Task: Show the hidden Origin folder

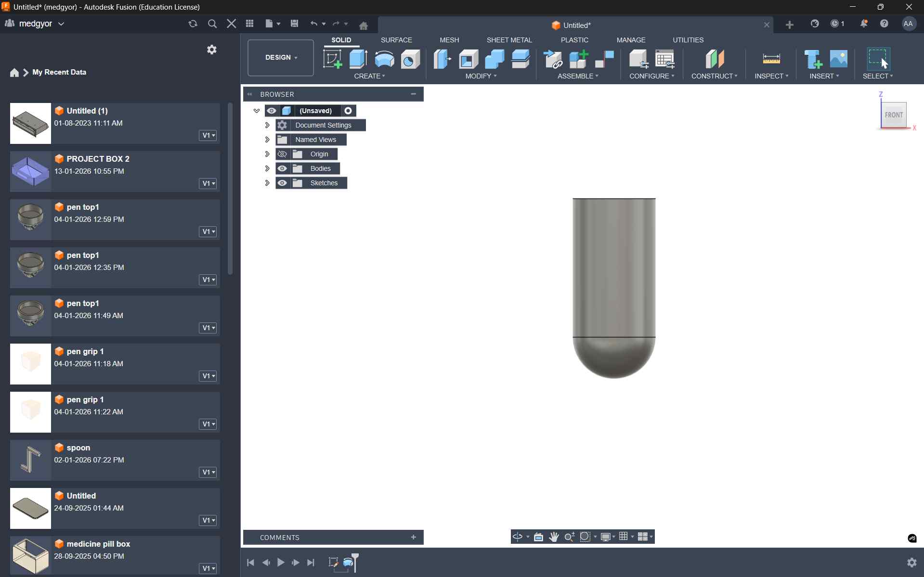Action: (x=283, y=154)
